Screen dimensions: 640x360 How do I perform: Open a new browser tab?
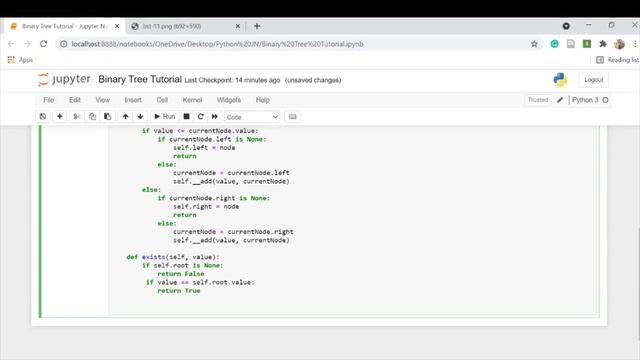(x=257, y=26)
